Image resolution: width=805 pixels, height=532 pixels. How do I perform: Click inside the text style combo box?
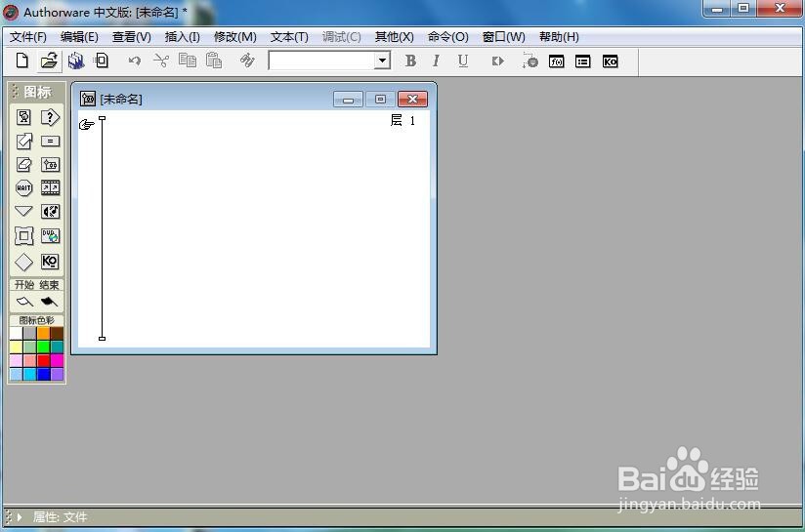pos(322,61)
